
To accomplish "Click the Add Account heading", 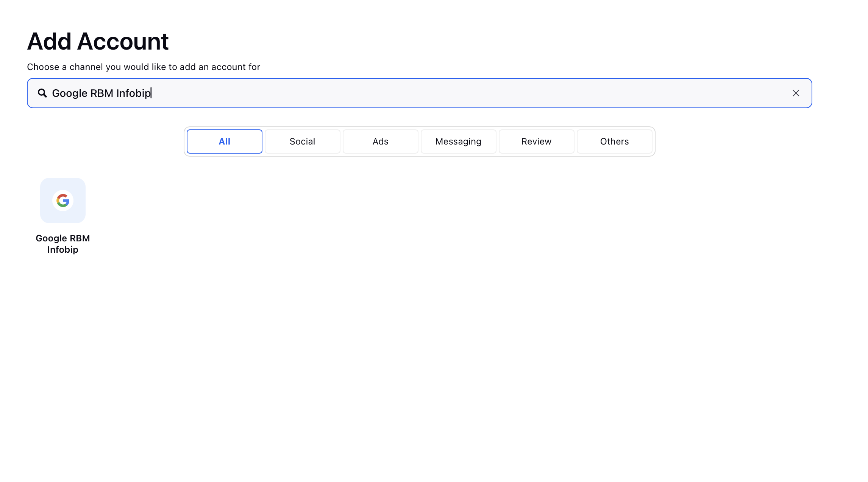I will (x=98, y=41).
